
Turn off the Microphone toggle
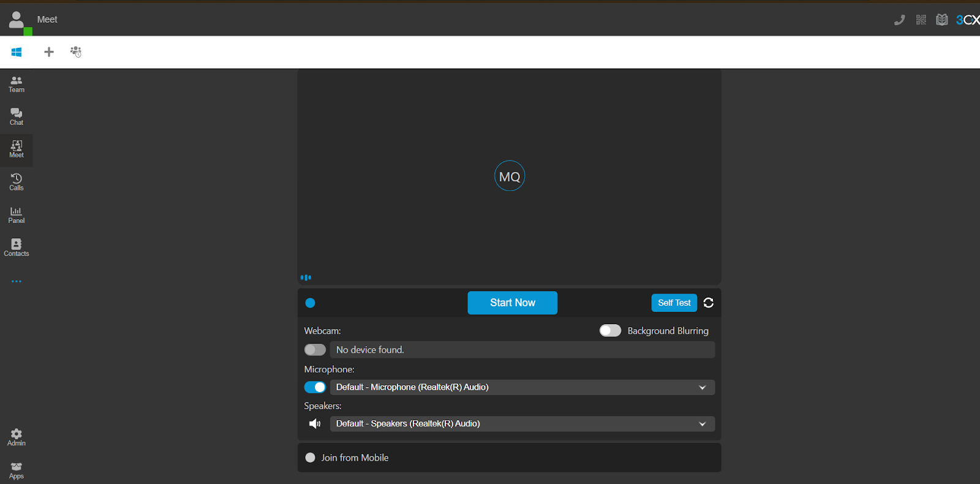(315, 387)
